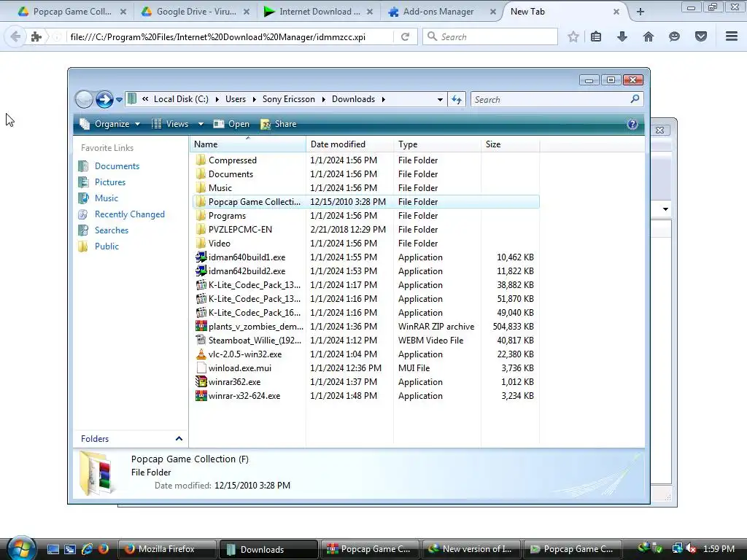The width and height of the screenshot is (747, 560).
Task: Click the Firefox Search box
Action: coord(489,36)
